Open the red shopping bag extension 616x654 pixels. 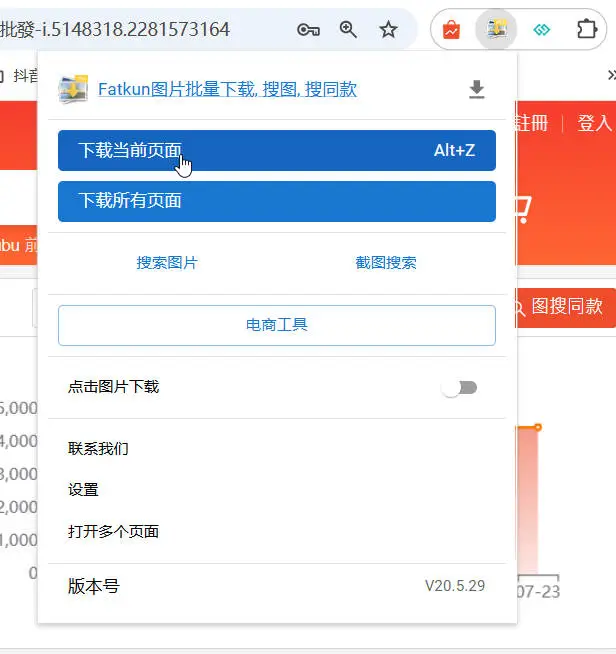[x=451, y=30]
